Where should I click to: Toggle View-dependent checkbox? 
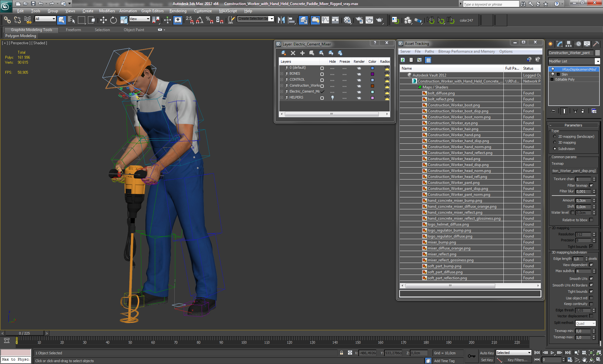click(x=591, y=265)
